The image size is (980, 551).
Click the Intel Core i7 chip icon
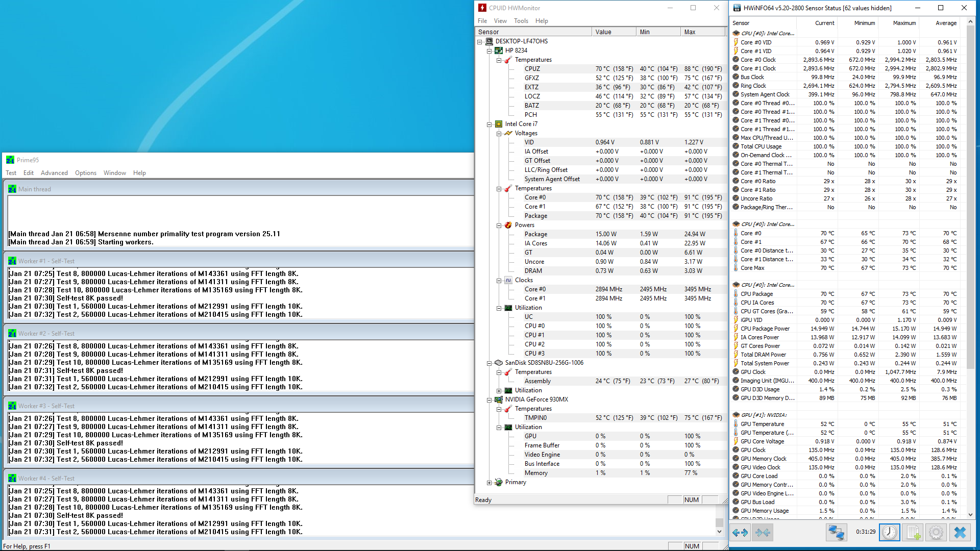(x=499, y=124)
